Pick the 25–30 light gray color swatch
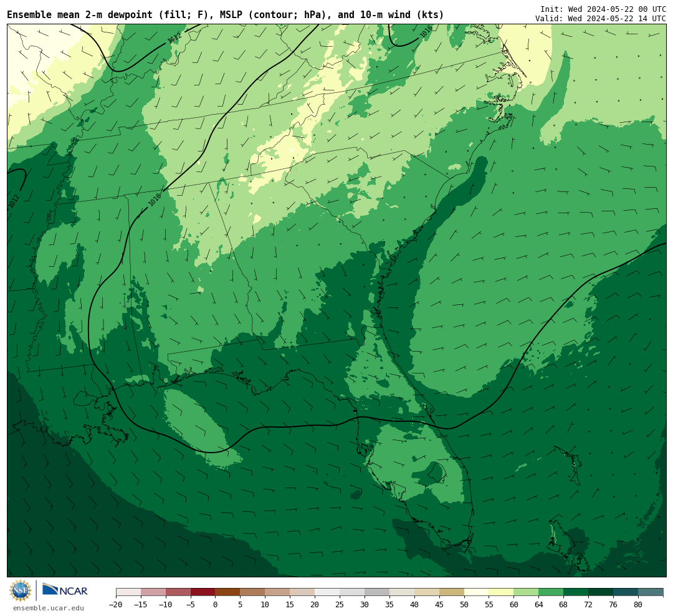This screenshot has width=673, height=616. (x=352, y=592)
